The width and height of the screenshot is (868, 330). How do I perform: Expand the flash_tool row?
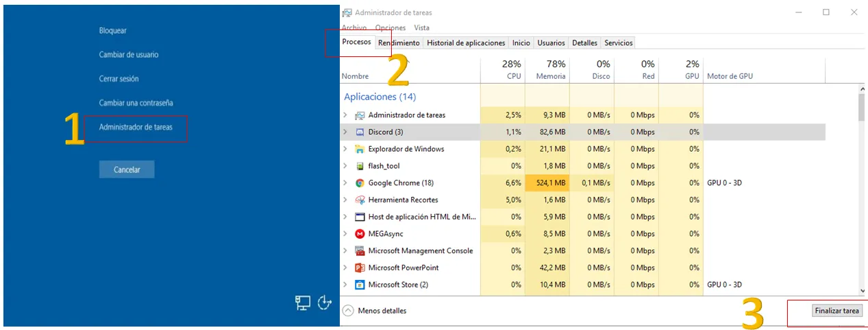point(345,166)
